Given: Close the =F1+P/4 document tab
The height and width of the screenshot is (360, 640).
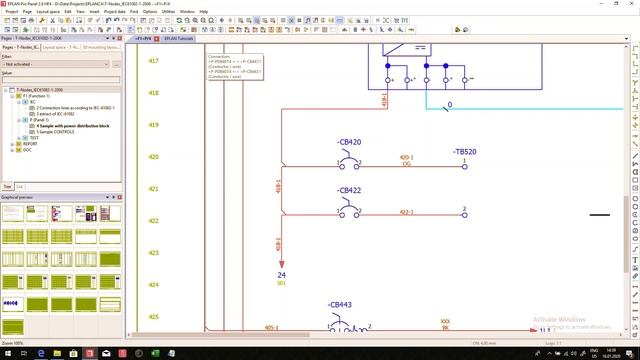Looking at the screenshot, I should tap(157, 39).
